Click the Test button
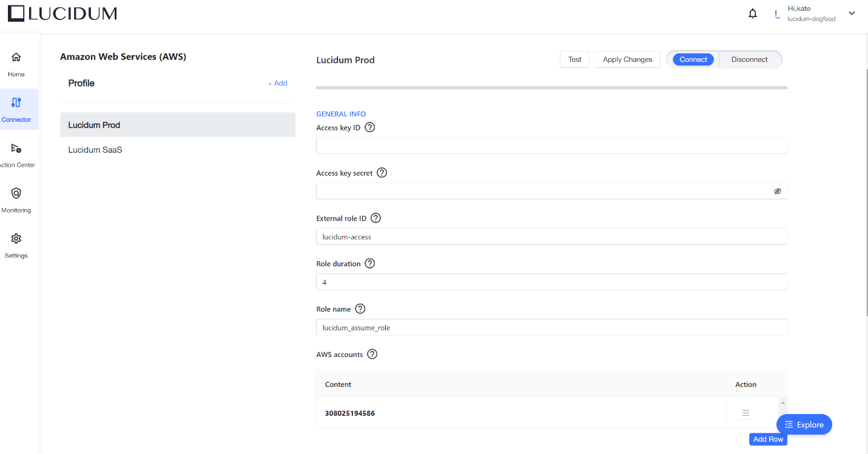Image resolution: width=868 pixels, height=454 pixels. pos(574,59)
